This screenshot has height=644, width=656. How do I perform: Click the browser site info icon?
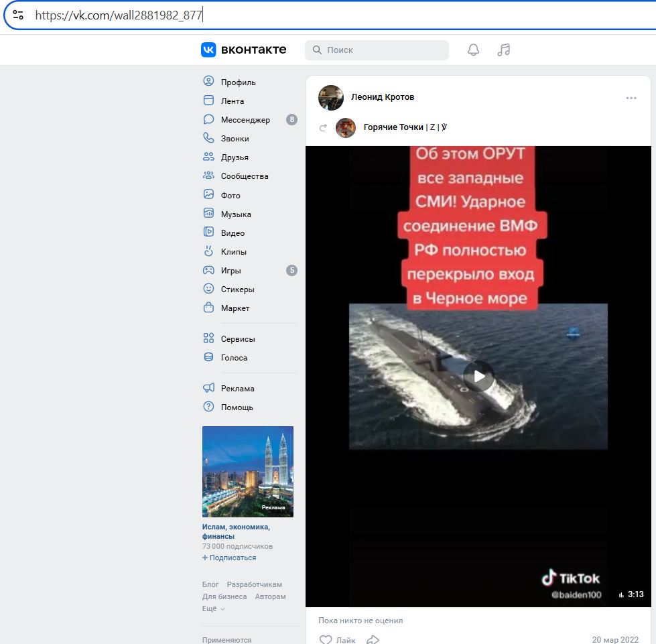pyautogui.click(x=18, y=15)
